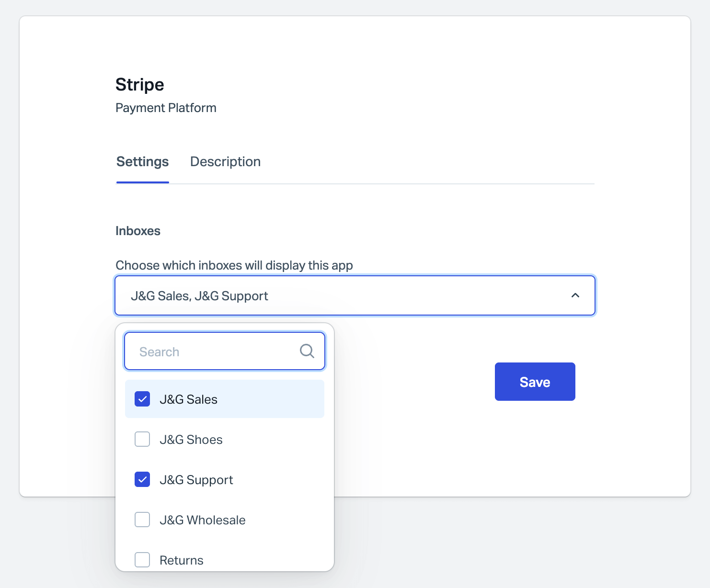Image resolution: width=710 pixels, height=588 pixels.
Task: Click the magnifier icon in the search box
Action: [307, 351]
